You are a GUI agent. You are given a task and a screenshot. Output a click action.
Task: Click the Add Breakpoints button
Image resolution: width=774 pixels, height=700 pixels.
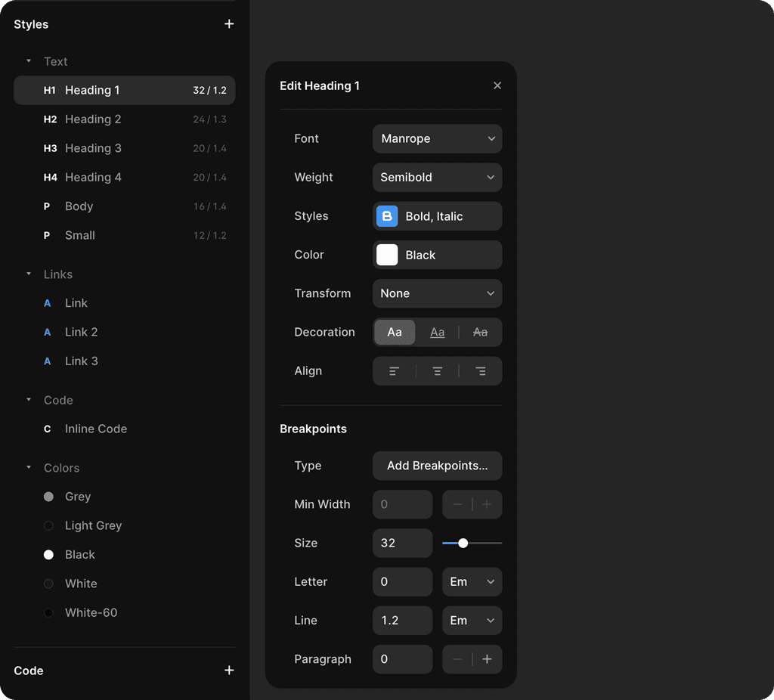(437, 466)
